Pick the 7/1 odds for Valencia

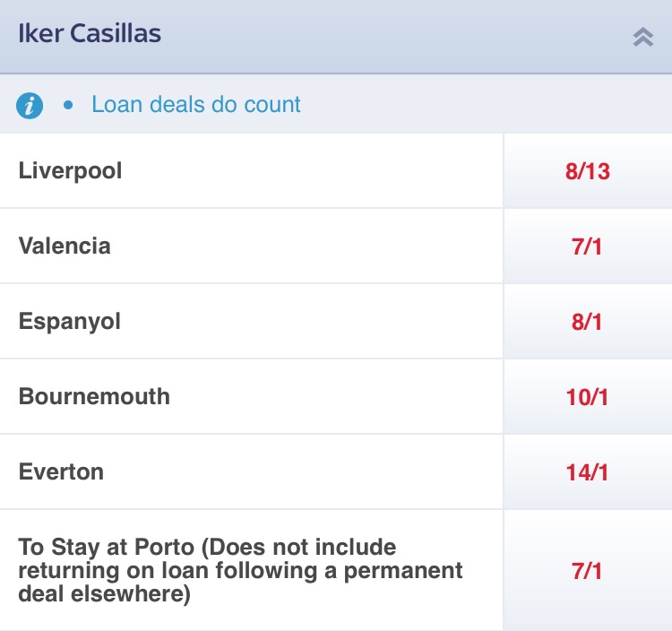coord(587,246)
